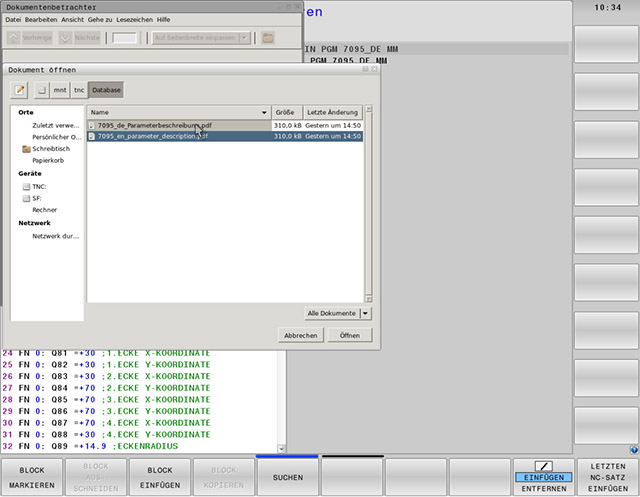Click the root drive icon in path bar
The image size is (640, 497).
41,90
